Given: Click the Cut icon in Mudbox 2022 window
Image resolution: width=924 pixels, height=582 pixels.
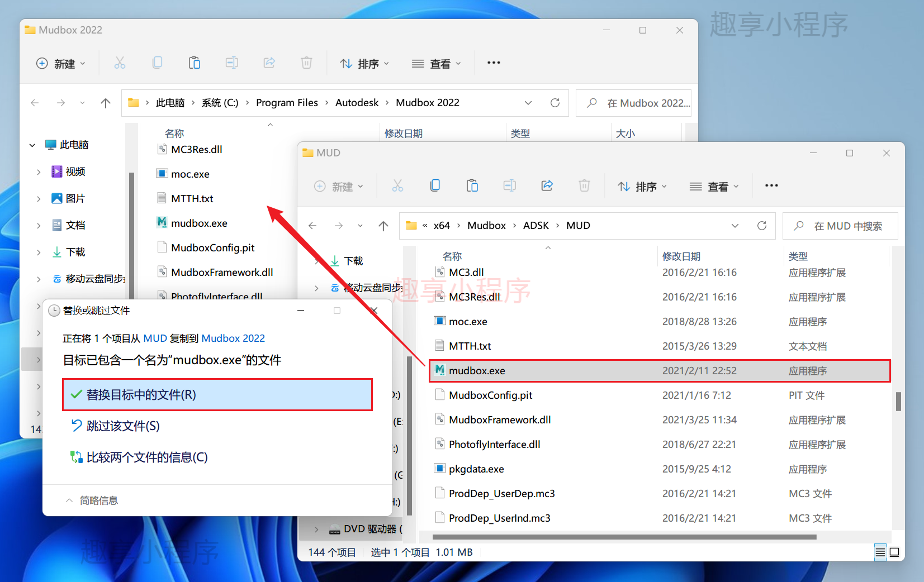Looking at the screenshot, I should [120, 63].
